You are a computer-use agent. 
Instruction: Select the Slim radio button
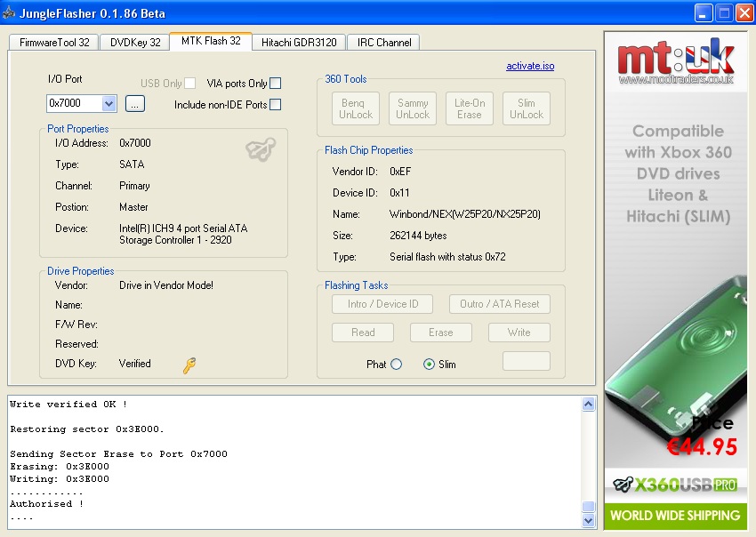point(430,365)
